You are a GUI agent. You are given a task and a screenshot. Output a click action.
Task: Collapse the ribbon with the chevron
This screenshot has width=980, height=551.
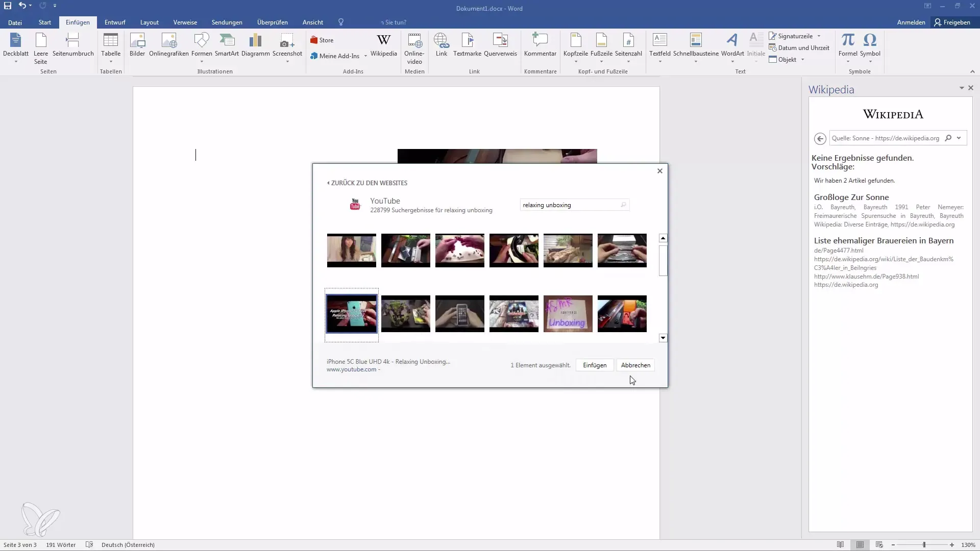point(972,71)
